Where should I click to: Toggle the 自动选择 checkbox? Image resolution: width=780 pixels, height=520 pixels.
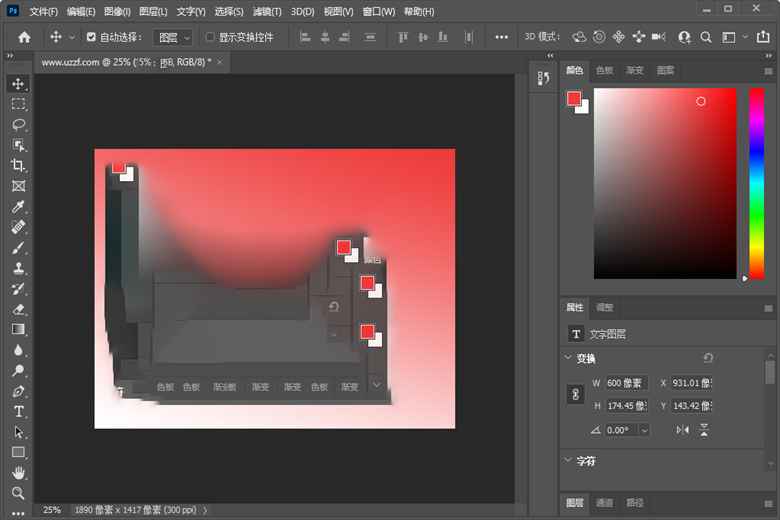pos(91,37)
